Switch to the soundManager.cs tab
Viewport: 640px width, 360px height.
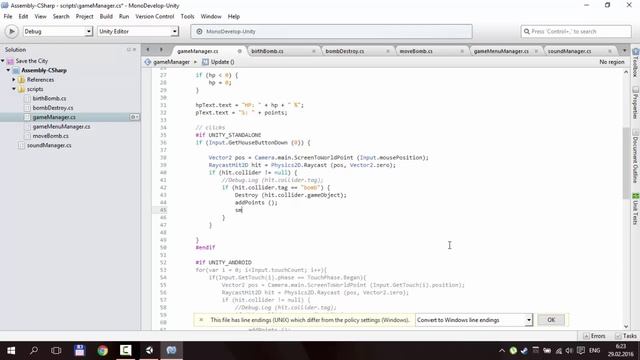click(569, 51)
